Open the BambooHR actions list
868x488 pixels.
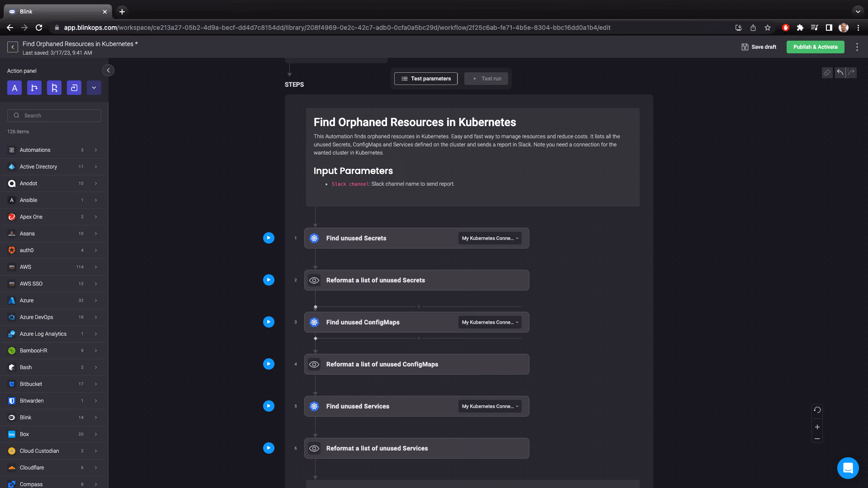(x=52, y=351)
